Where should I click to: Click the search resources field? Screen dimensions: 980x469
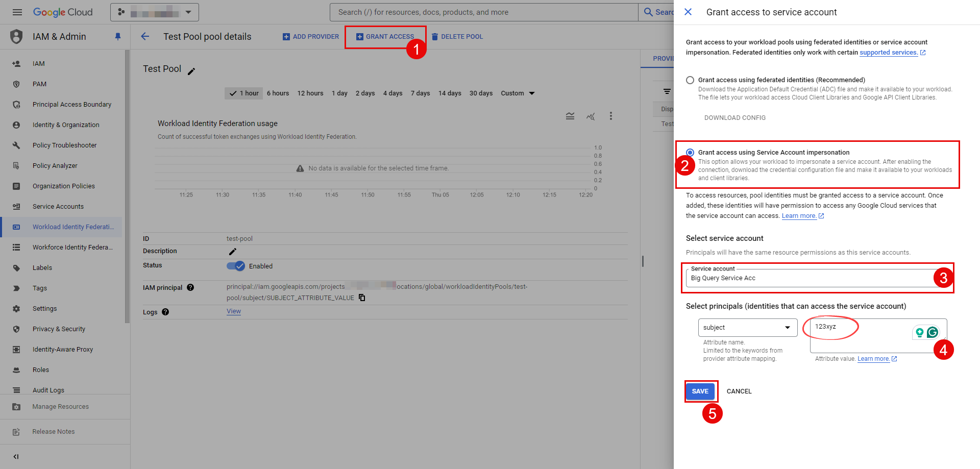pyautogui.click(x=484, y=12)
